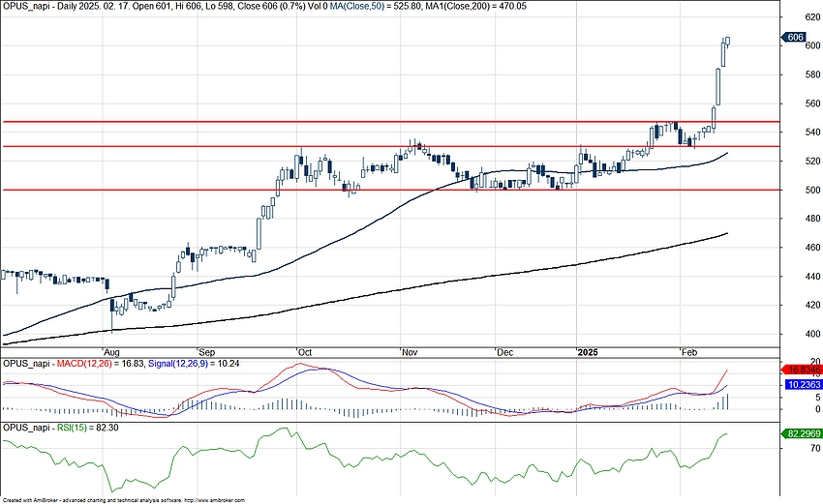Click the 440 price axis label
The width and height of the screenshot is (823, 504).
(x=812, y=277)
